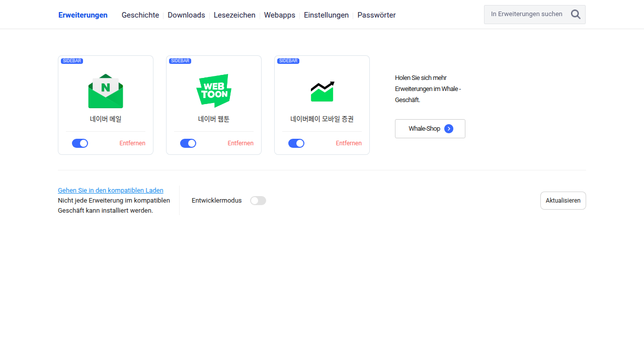Click the blue arrow icon in Whale-Shop
Screen dimensions: 644x362
(449, 129)
